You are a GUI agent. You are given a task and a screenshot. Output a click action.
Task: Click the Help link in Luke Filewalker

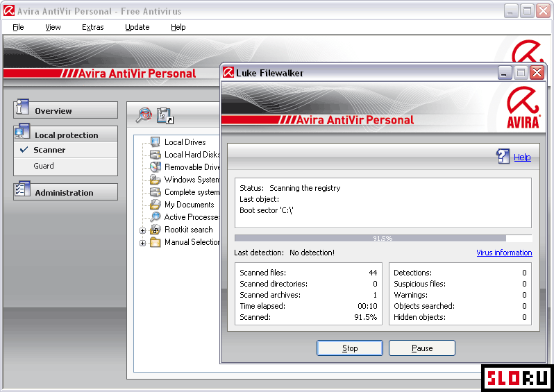tap(522, 157)
